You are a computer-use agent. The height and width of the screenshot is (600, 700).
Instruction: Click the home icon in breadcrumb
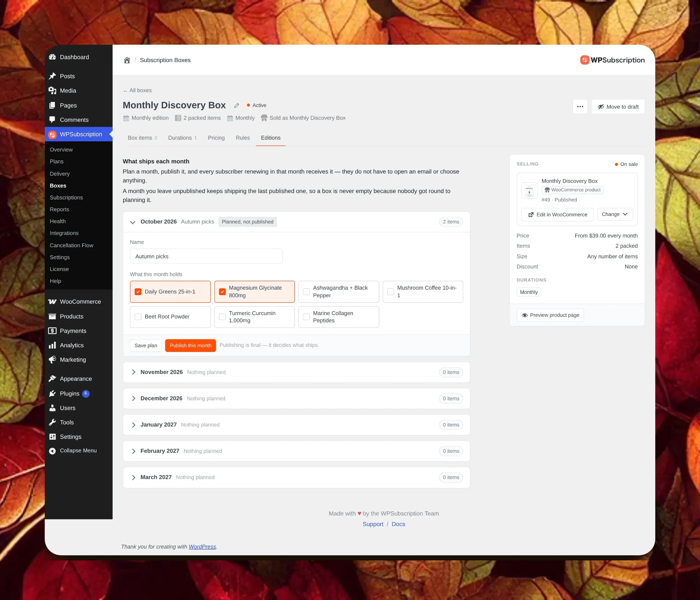127,60
